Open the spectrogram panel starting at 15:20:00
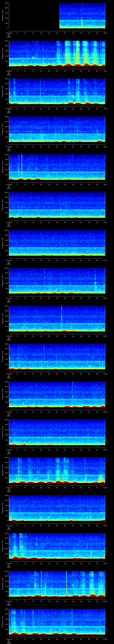Screen dimensions: 114x644 [x=57, y=621]
